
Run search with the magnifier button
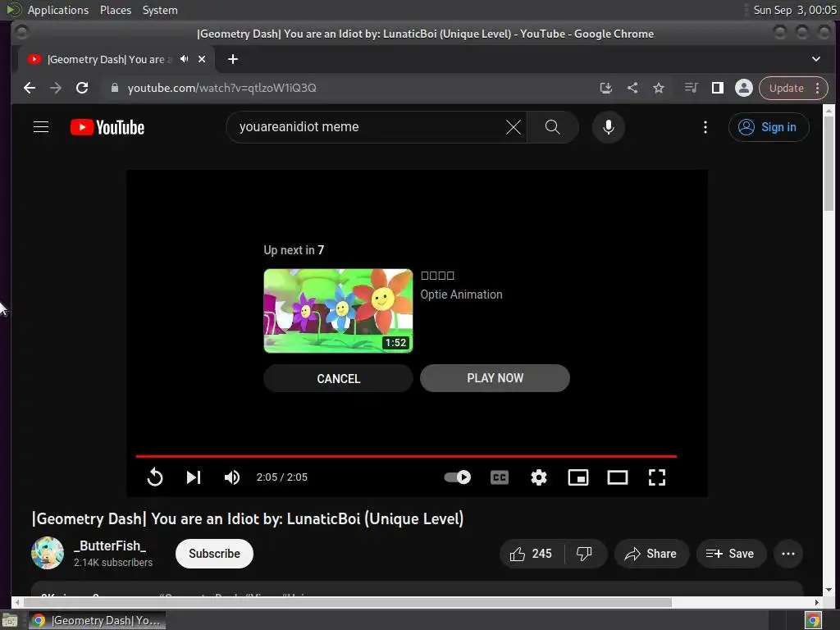(552, 127)
